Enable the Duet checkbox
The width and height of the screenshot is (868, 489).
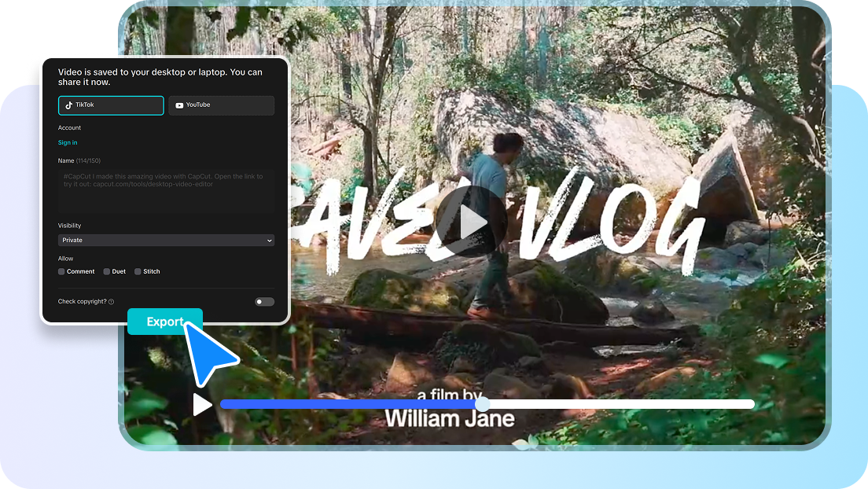106,271
